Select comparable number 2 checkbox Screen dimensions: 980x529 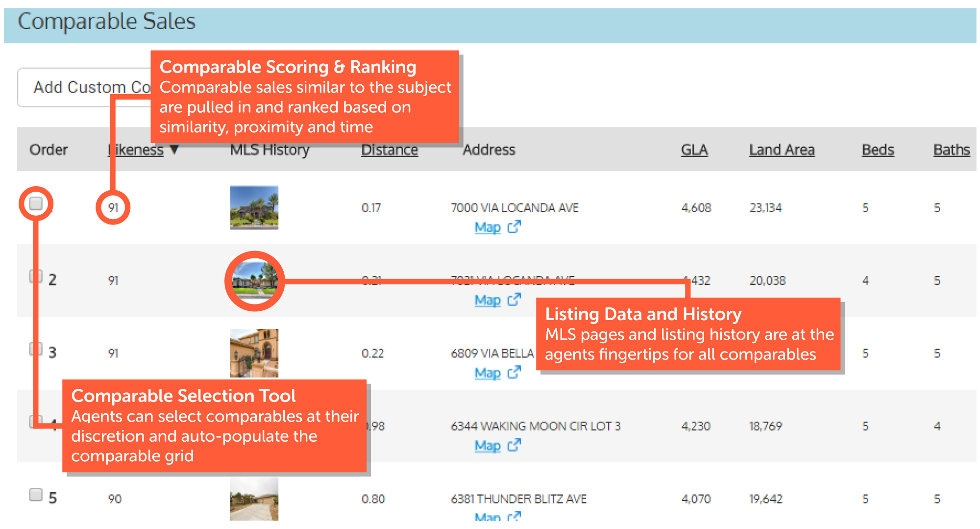(36, 276)
